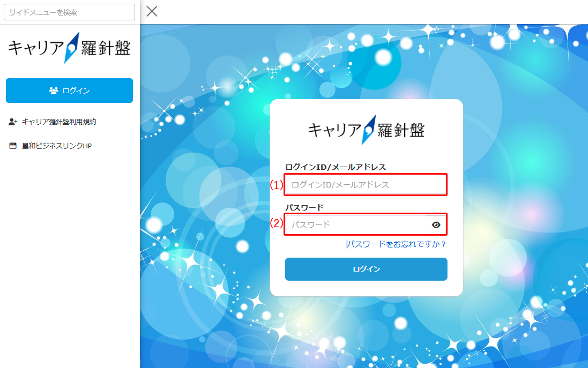
Task: Click the people icon on sidebar ログイン button
Action: pos(54,91)
